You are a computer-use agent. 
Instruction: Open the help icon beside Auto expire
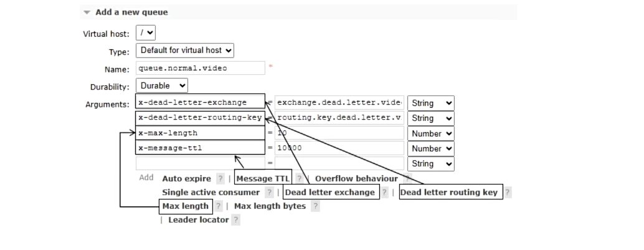tap(220, 179)
